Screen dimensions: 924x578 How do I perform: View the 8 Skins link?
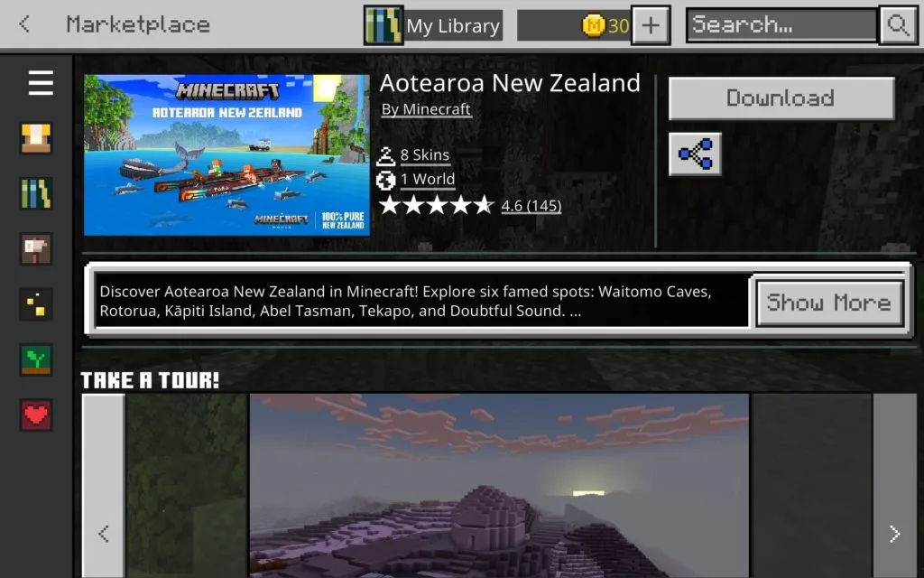pos(425,155)
